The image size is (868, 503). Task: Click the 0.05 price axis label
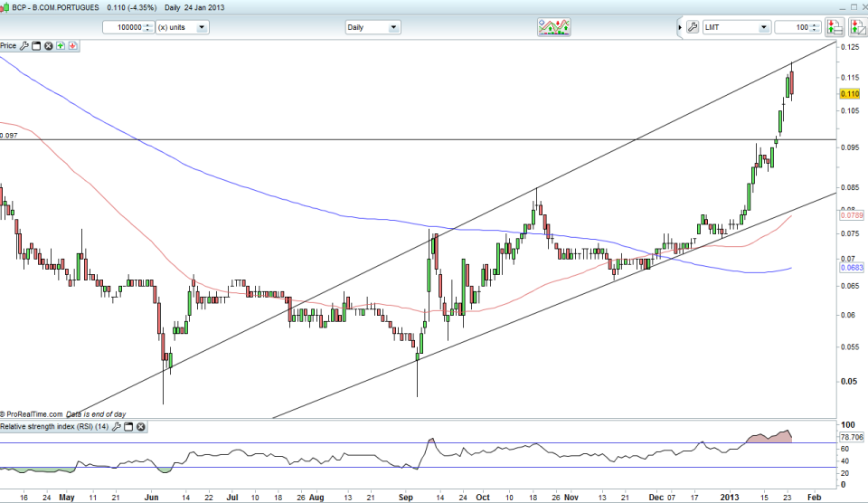point(849,381)
